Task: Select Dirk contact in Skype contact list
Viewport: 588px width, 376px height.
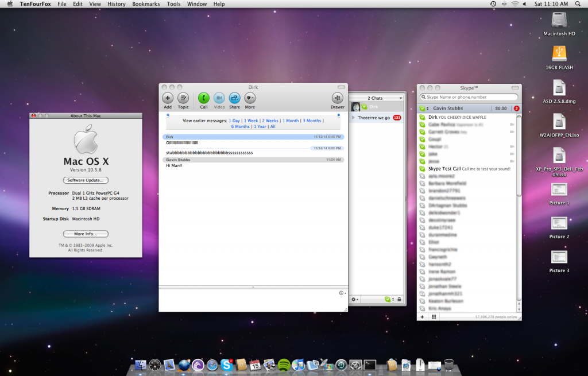Action: pyautogui.click(x=467, y=117)
